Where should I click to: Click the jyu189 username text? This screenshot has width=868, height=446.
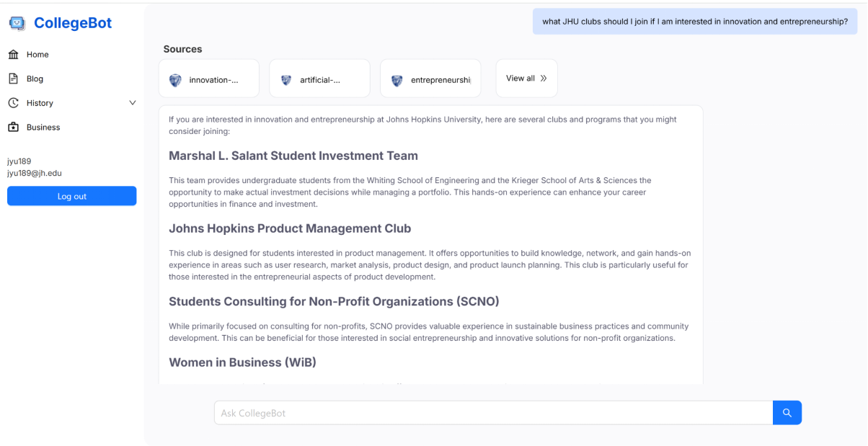click(x=19, y=161)
